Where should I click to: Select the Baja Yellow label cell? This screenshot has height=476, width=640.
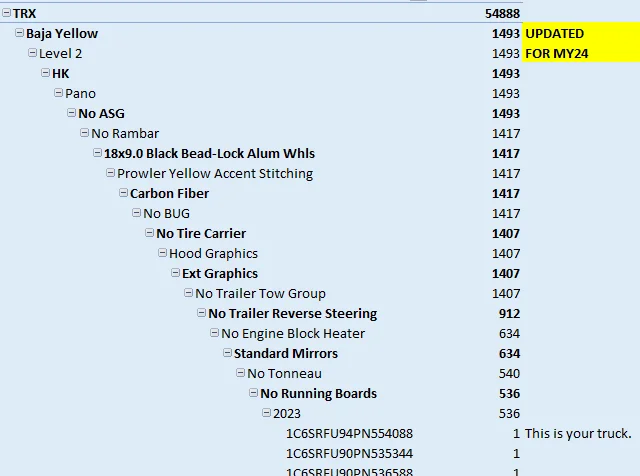[62, 33]
